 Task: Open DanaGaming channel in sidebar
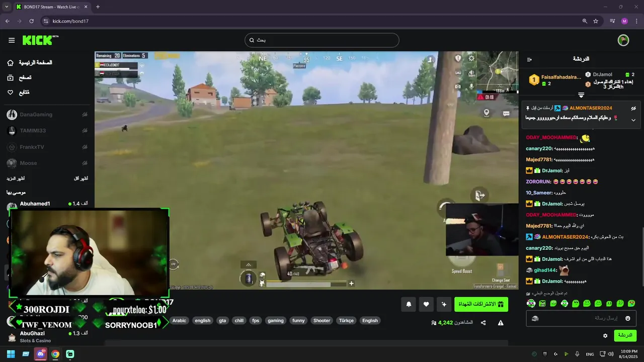[x=47, y=115]
